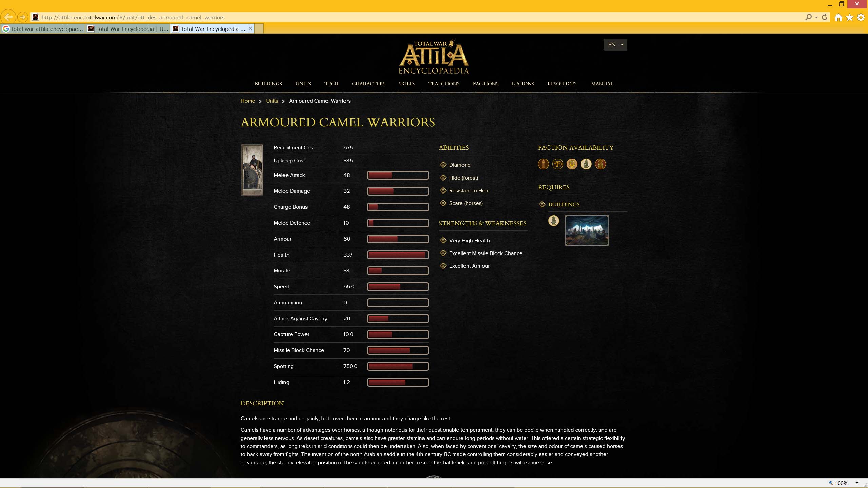Click the Health stat bar

(398, 255)
